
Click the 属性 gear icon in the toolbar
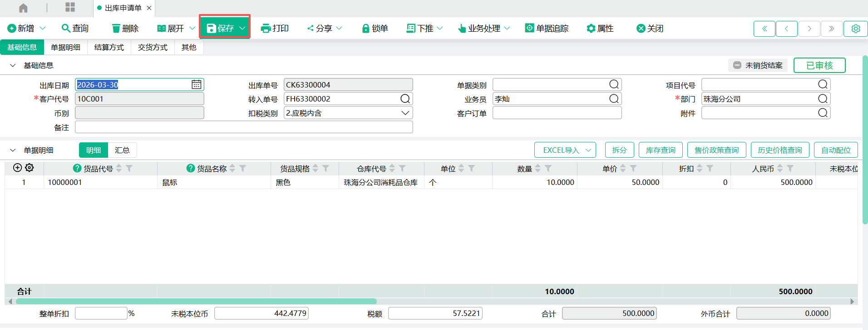click(x=591, y=29)
